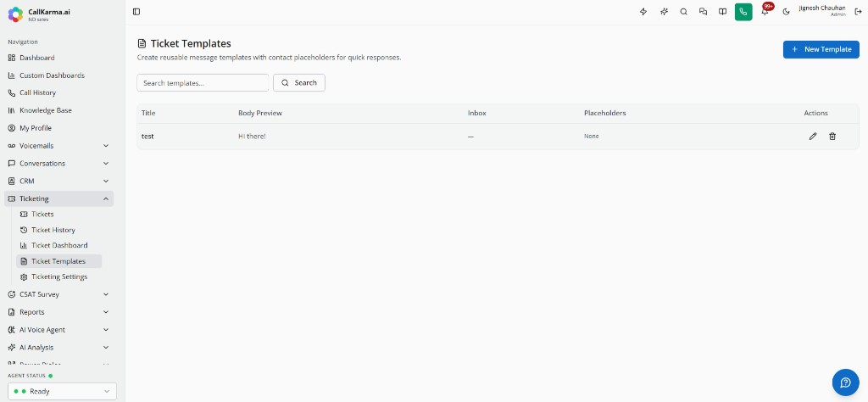The width and height of the screenshot is (868, 402).
Task: Expand the AI Voice Agent menu
Action: click(58, 330)
